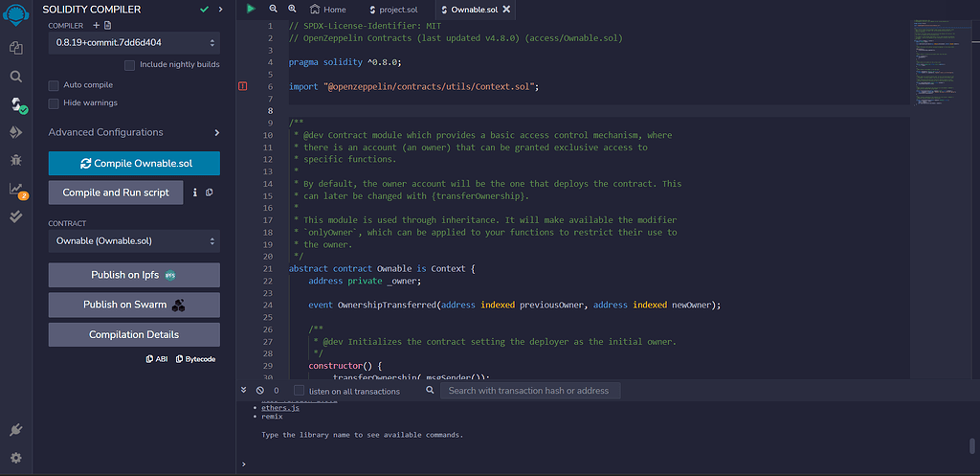Toggle Hide warnings checkbox
The image size is (980, 476).
[x=54, y=103]
